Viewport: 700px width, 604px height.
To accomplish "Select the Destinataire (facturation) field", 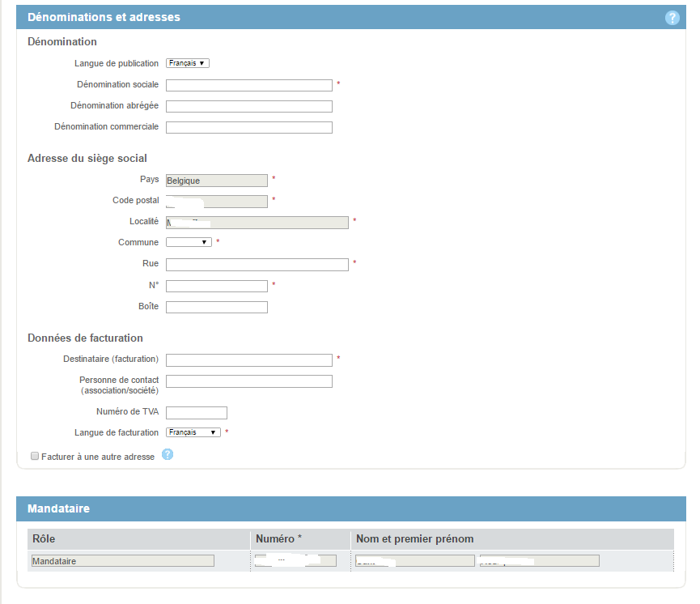I will 249,360.
